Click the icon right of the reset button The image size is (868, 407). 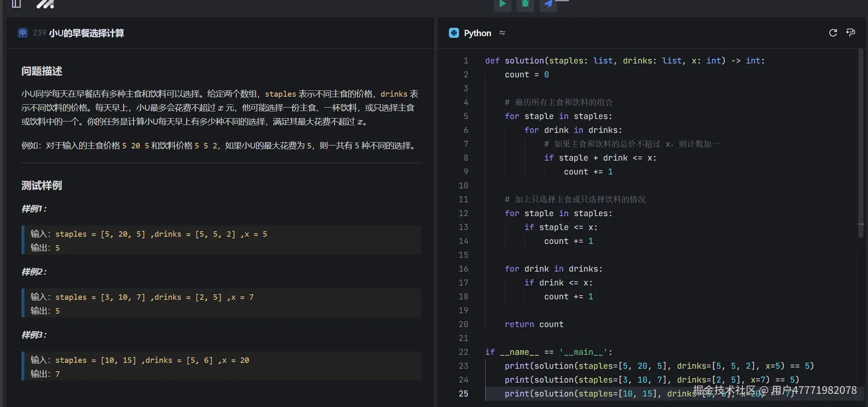click(x=850, y=33)
